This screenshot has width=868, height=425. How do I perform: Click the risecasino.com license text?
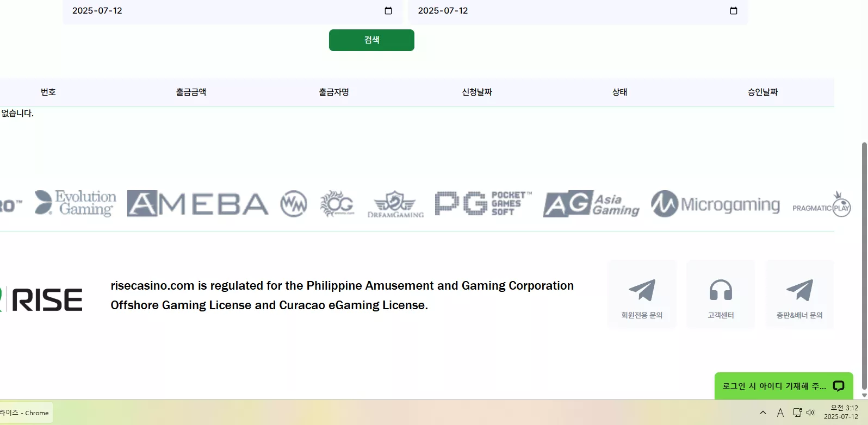tap(342, 296)
